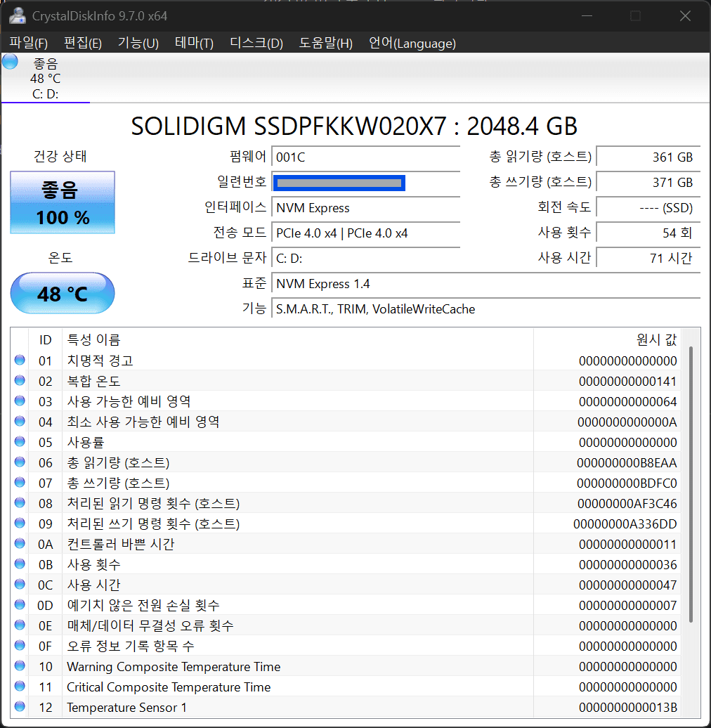Open the 도움말(H) menu
The height and width of the screenshot is (728, 711).
click(326, 43)
